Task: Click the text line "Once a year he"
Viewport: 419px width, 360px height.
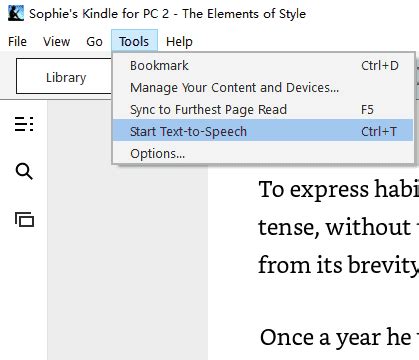Action: click(339, 338)
